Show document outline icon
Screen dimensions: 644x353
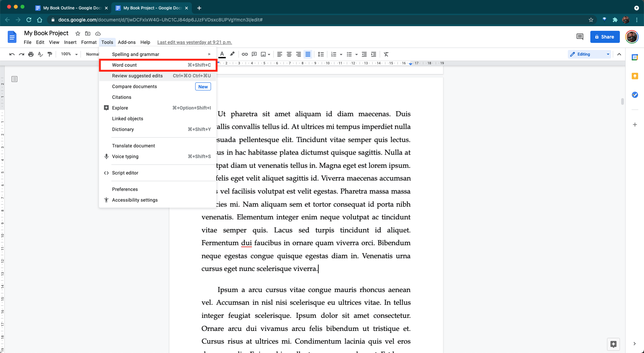tap(14, 79)
